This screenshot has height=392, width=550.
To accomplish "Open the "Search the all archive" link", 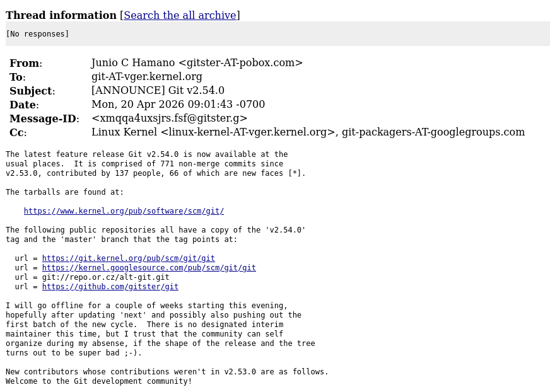I will pos(180,15).
